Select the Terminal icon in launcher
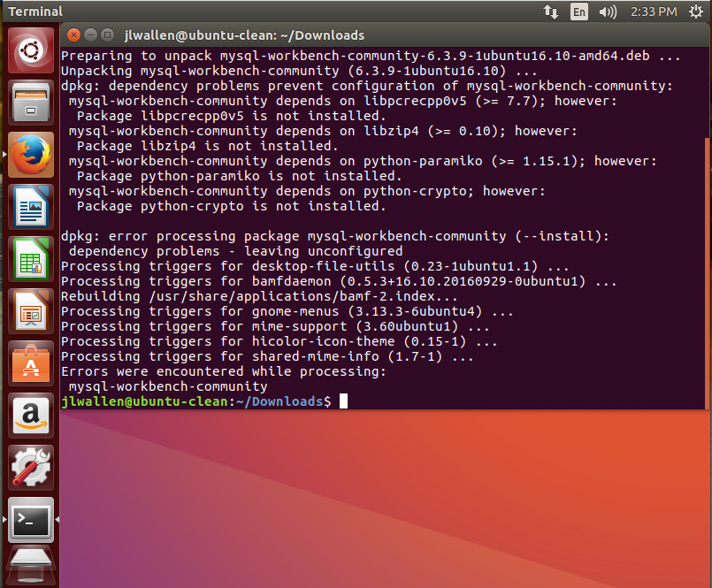 coord(31,519)
